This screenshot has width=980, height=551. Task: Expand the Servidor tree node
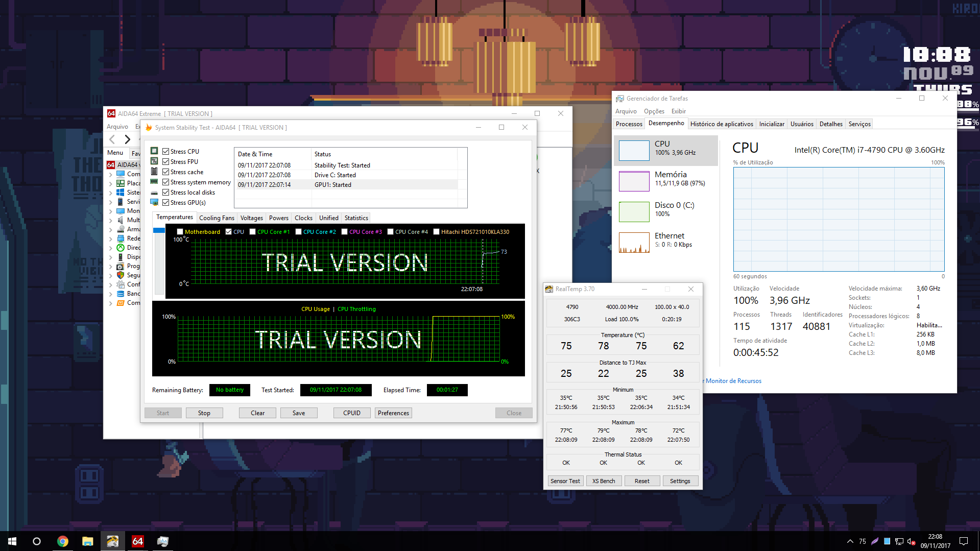(x=111, y=202)
